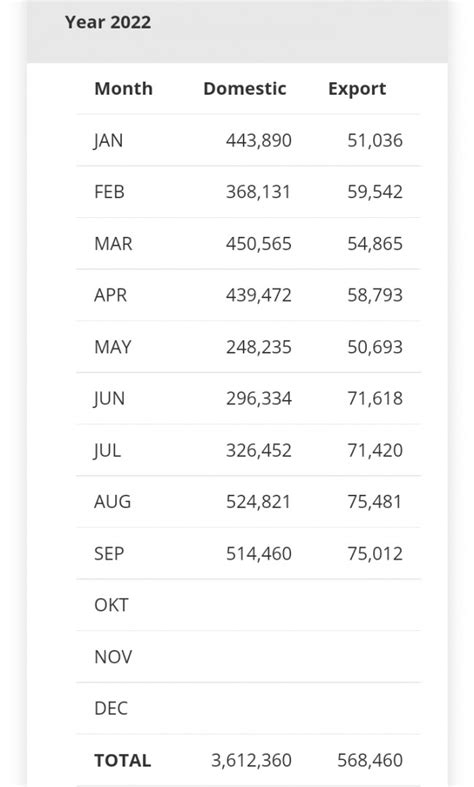Select the Export column header
This screenshot has height=787, width=474.
pos(357,89)
